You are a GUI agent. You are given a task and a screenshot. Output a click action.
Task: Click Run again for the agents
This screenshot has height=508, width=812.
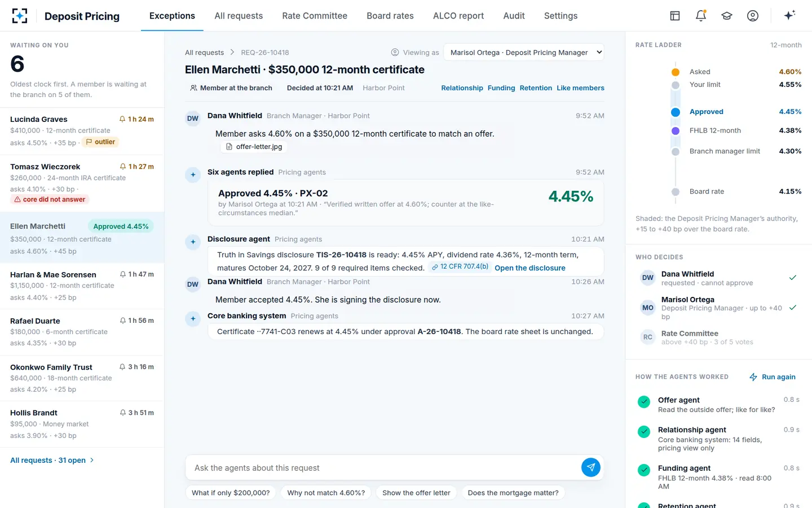click(772, 377)
